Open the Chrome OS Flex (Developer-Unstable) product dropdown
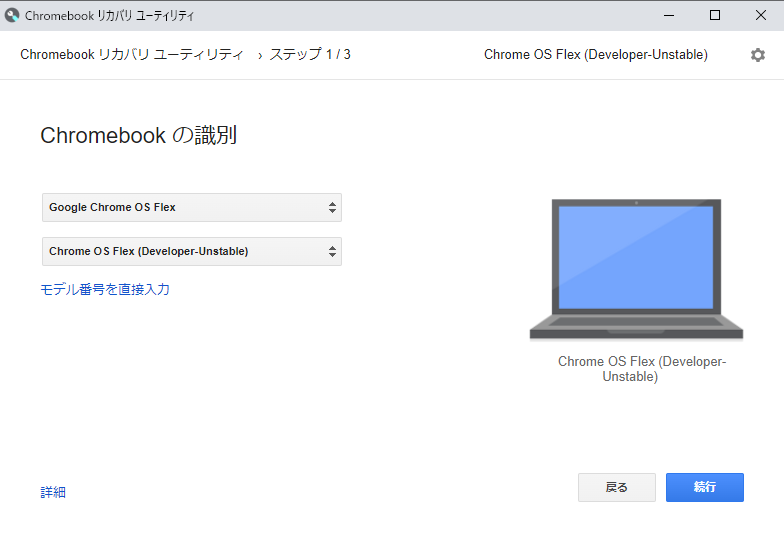784x542 pixels. [192, 252]
